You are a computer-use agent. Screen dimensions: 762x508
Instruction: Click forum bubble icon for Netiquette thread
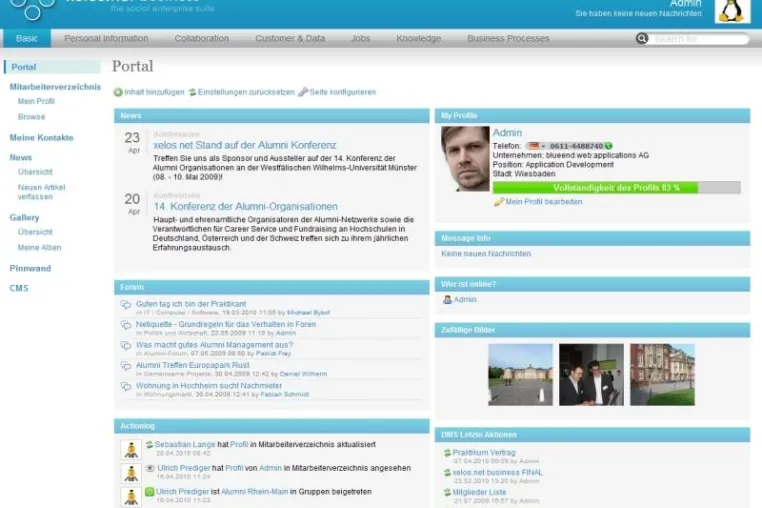point(126,325)
